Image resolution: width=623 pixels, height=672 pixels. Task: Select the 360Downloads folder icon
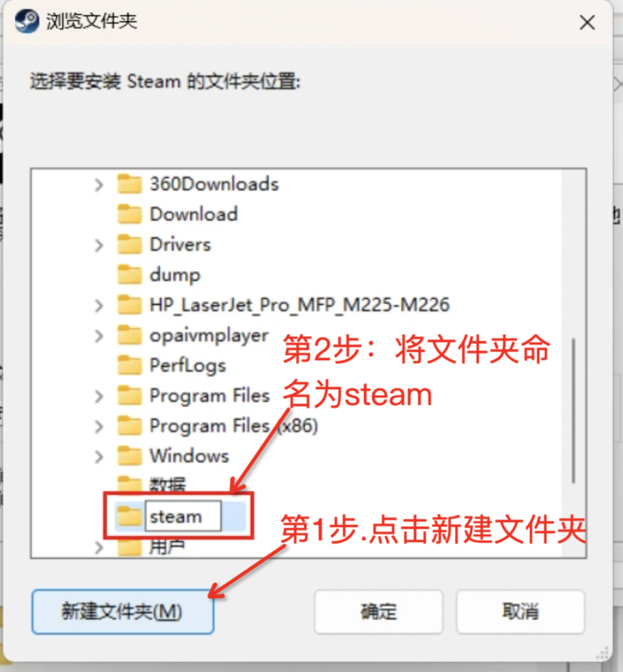[x=129, y=184]
